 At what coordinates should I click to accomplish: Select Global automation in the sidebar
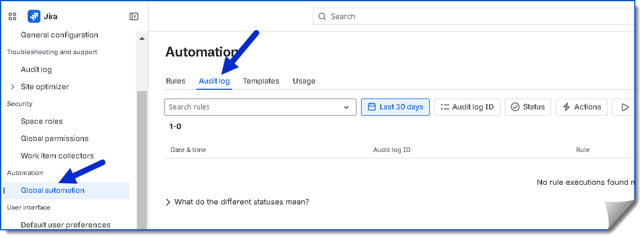point(66,190)
